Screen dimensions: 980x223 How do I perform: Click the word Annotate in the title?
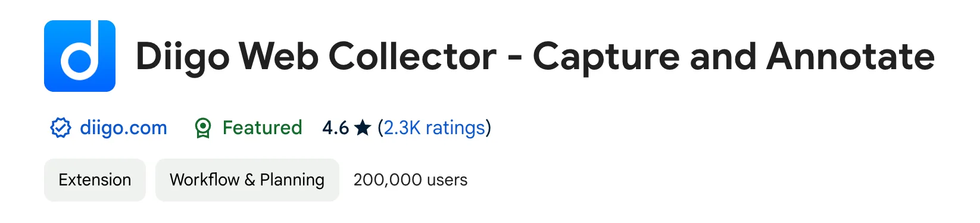tap(851, 57)
